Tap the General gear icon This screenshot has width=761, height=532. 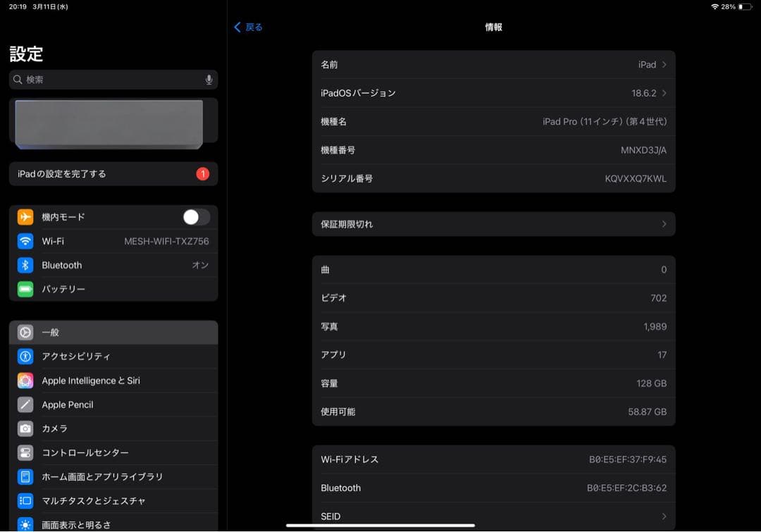(x=25, y=333)
